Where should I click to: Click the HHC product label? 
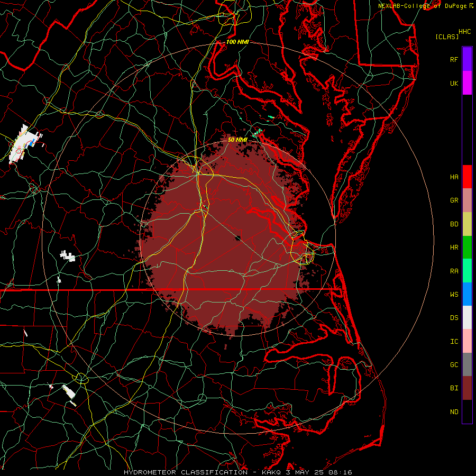click(464, 32)
